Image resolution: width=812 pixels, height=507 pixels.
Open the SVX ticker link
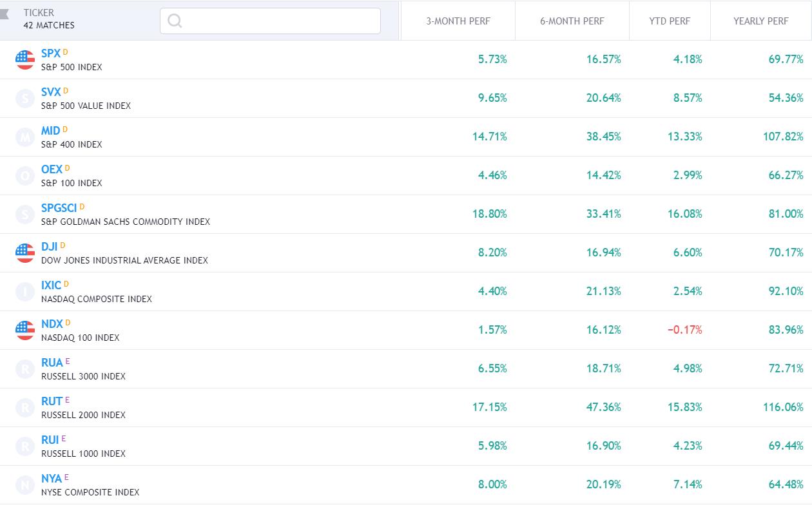51,92
